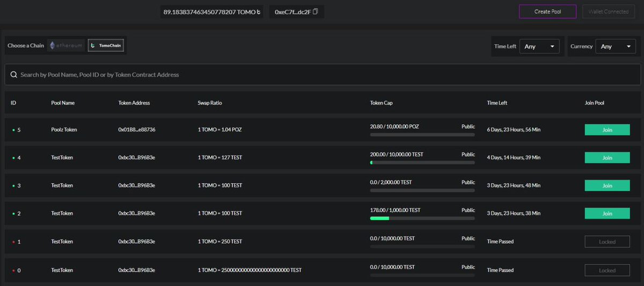Join the pool with ID 3
Screen dimensions: 644x286
(607, 186)
